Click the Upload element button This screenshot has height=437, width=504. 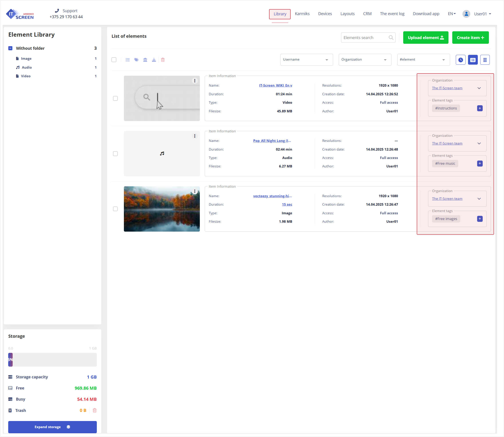click(x=425, y=38)
